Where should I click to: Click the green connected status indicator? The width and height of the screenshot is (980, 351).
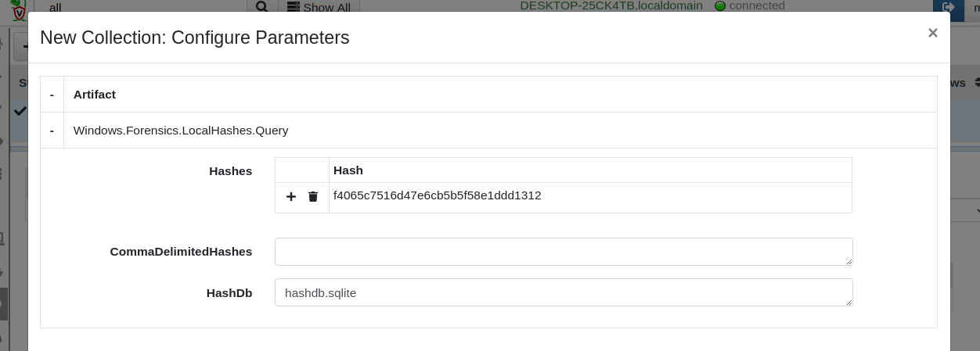(720, 6)
